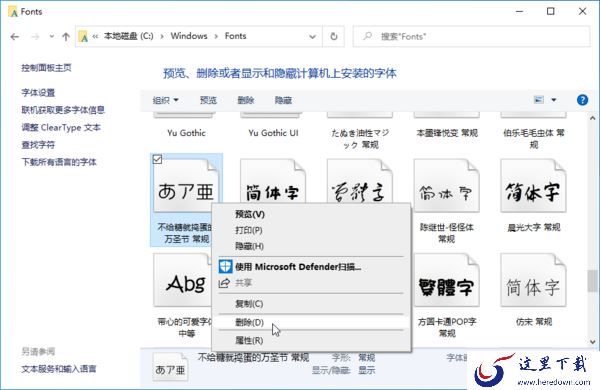The height and width of the screenshot is (390, 600).
Task: Expand the chevron after 本地磁盘 (C:)
Action: click(x=162, y=36)
